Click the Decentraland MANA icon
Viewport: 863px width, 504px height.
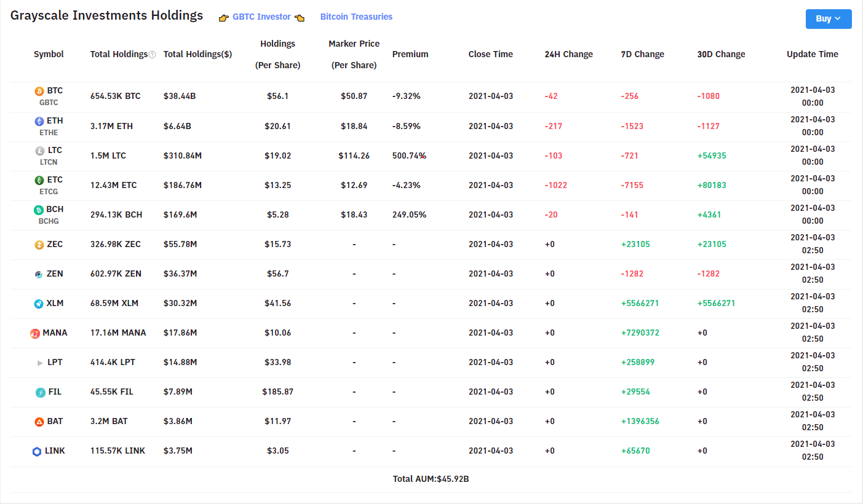click(35, 333)
